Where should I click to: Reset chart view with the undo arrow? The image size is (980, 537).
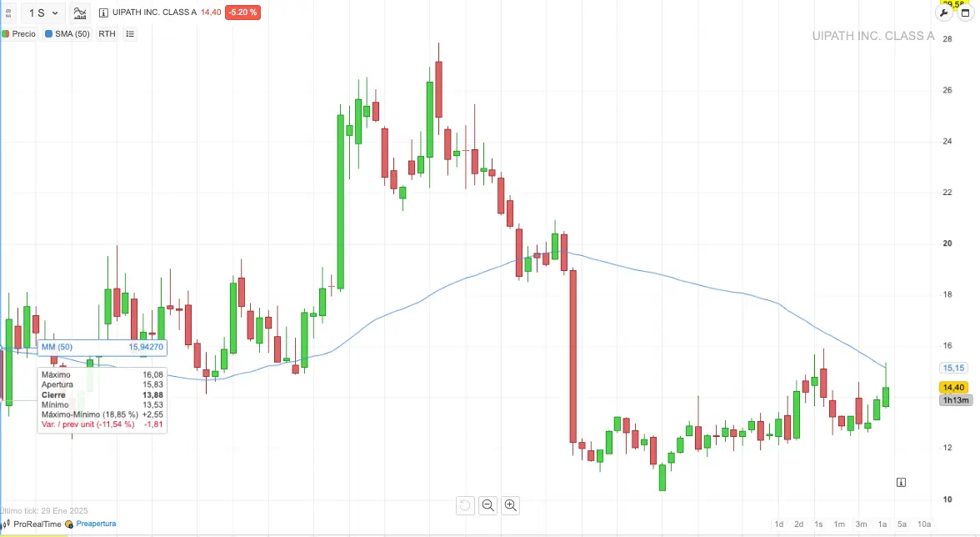click(x=465, y=504)
